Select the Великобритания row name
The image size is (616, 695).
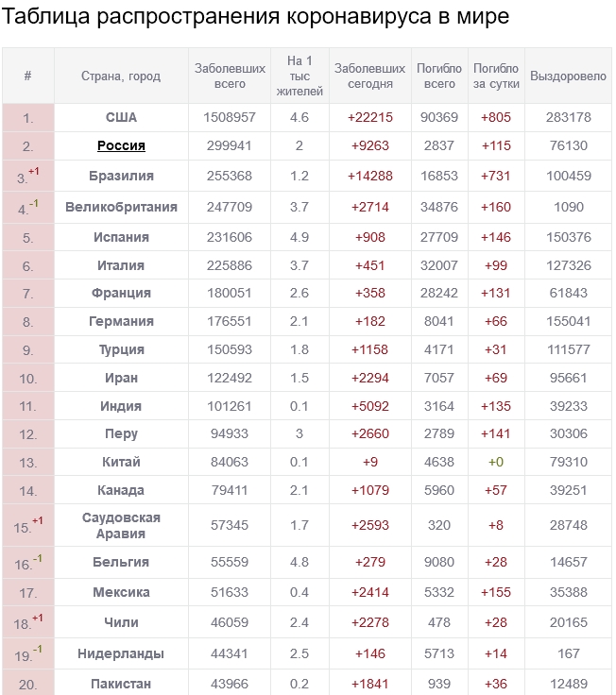(121, 206)
